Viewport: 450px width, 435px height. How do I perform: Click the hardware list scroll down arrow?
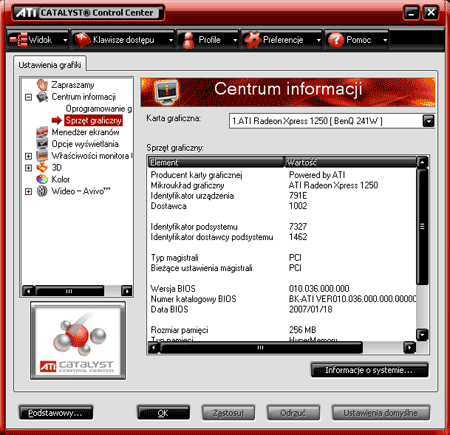422,334
